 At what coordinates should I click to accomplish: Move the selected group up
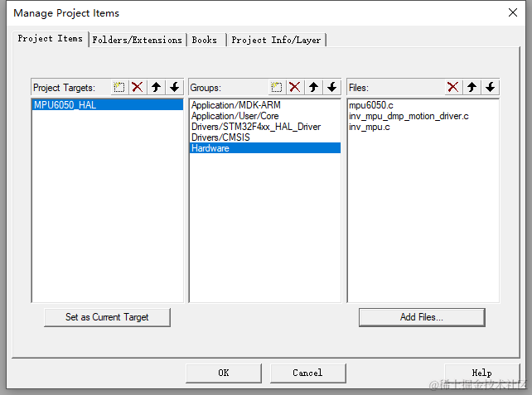pyautogui.click(x=313, y=88)
